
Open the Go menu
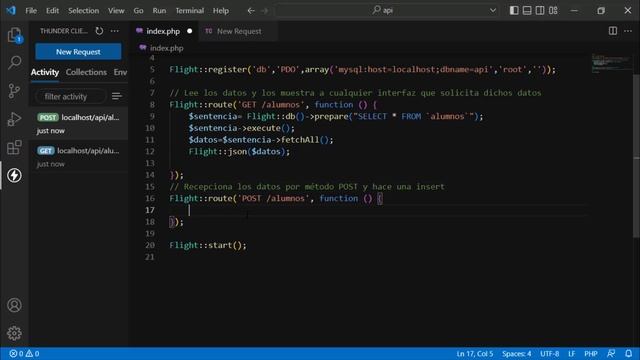click(138, 11)
